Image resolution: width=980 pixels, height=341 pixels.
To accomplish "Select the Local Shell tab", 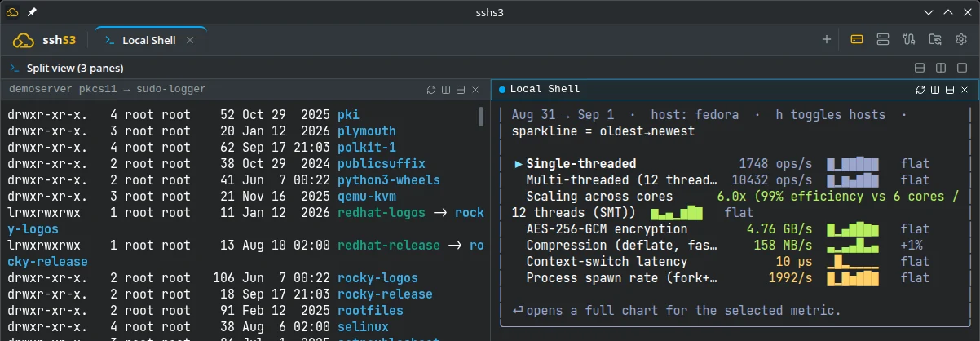I will pyautogui.click(x=150, y=40).
